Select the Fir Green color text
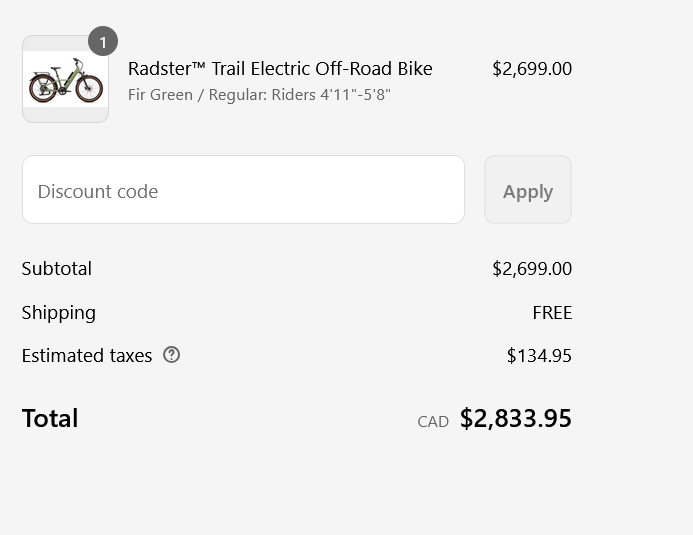693x535 pixels. click(160, 95)
